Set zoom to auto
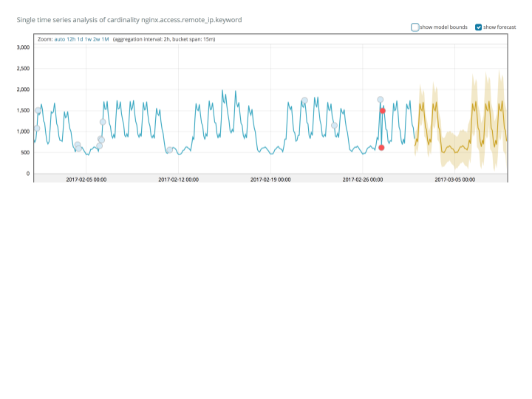The image size is (532, 399). coord(59,39)
